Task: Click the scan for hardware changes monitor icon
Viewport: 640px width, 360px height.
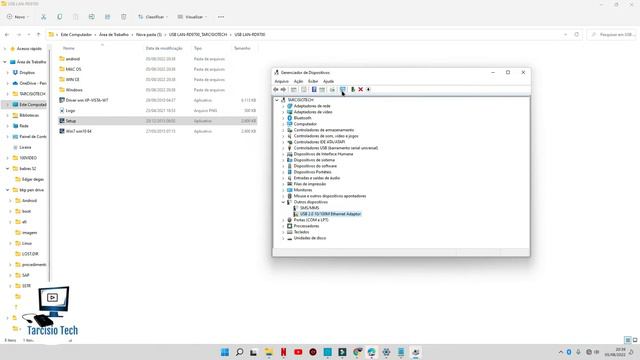Action: (x=342, y=89)
